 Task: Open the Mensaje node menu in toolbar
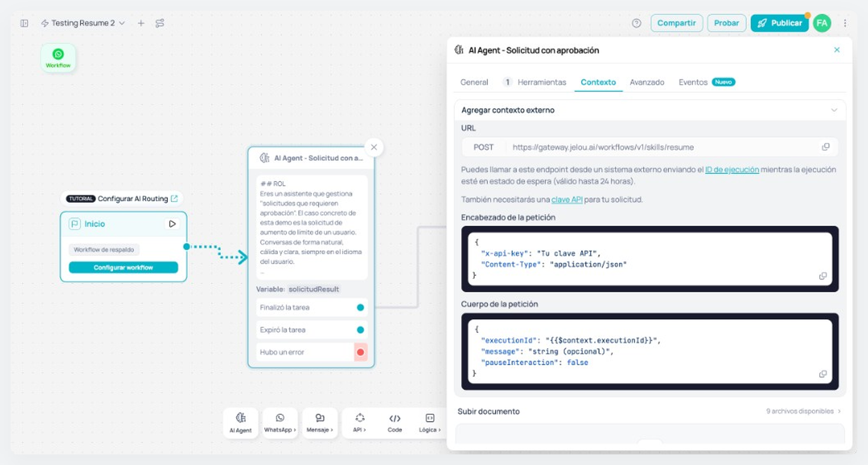tap(320, 423)
